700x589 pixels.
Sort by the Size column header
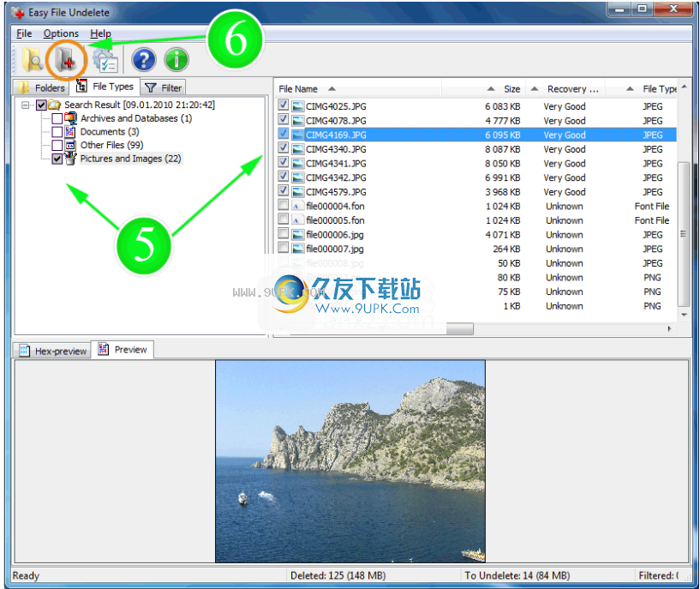[x=483, y=89]
